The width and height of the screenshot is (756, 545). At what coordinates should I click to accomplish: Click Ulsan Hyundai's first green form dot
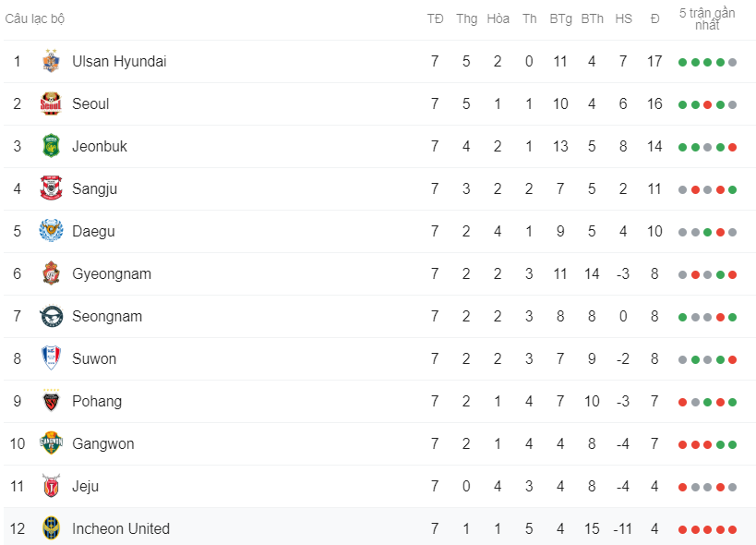682,63
